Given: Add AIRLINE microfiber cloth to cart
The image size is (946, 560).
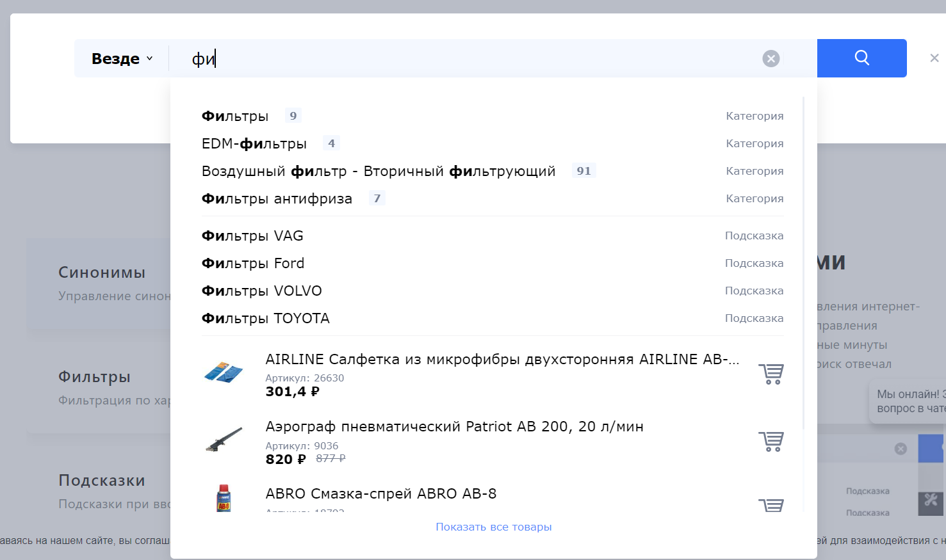Looking at the screenshot, I should pyautogui.click(x=771, y=374).
